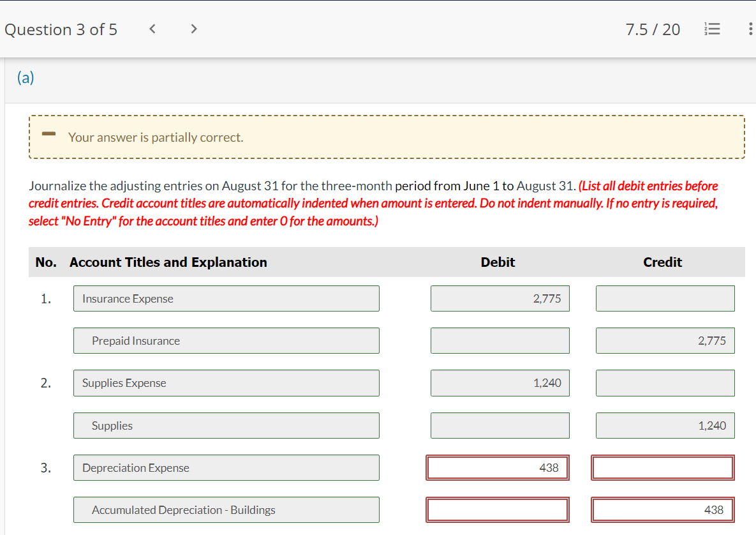Open the Prepaid Insurance account title selector
This screenshot has height=535, width=756.
pos(226,340)
